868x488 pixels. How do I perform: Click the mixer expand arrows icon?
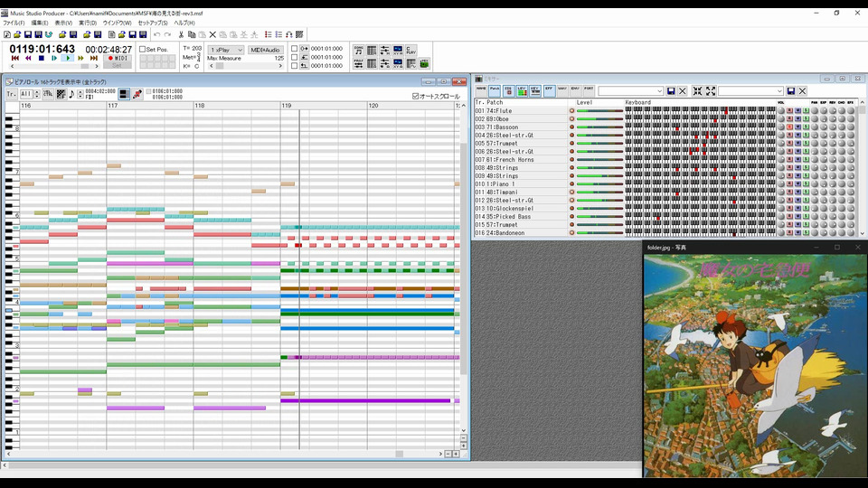[x=711, y=90]
